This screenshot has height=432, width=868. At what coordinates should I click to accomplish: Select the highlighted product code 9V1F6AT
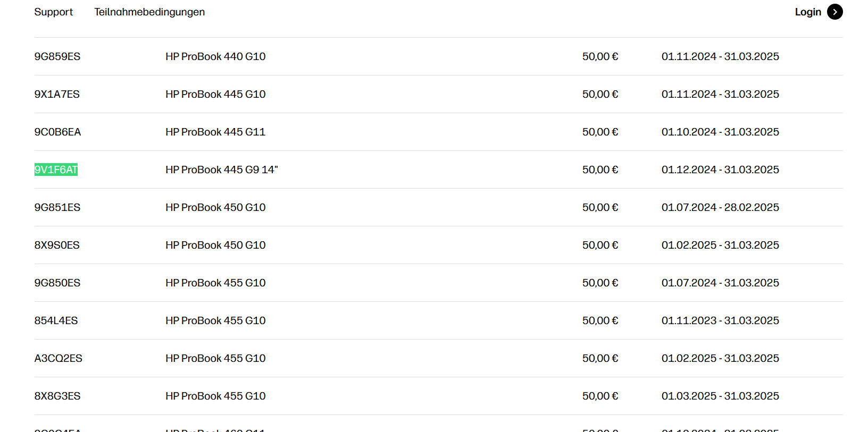[x=56, y=170]
